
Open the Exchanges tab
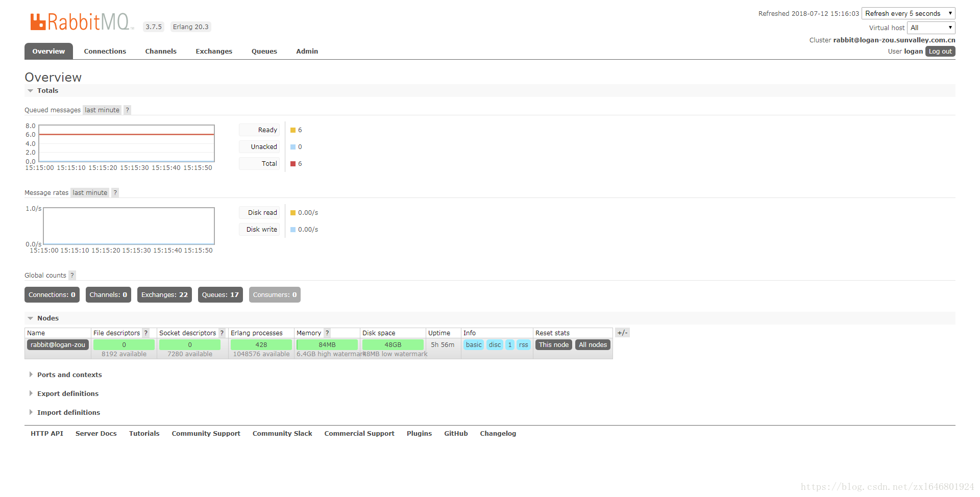pyautogui.click(x=214, y=51)
